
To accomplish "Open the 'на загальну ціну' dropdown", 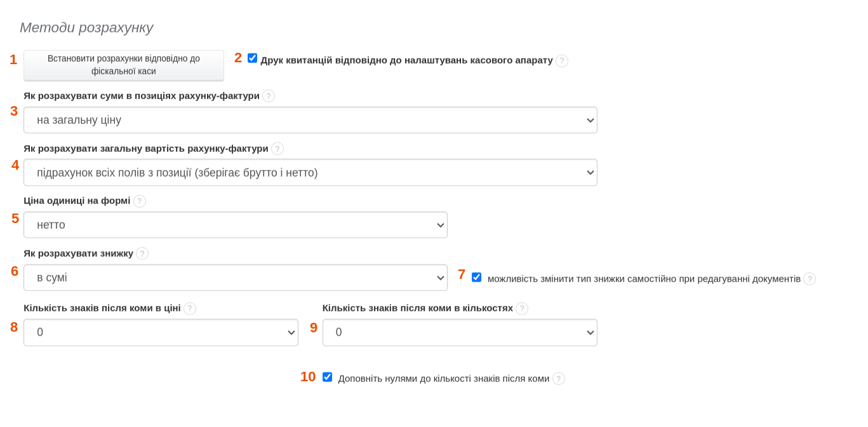I will coord(310,120).
